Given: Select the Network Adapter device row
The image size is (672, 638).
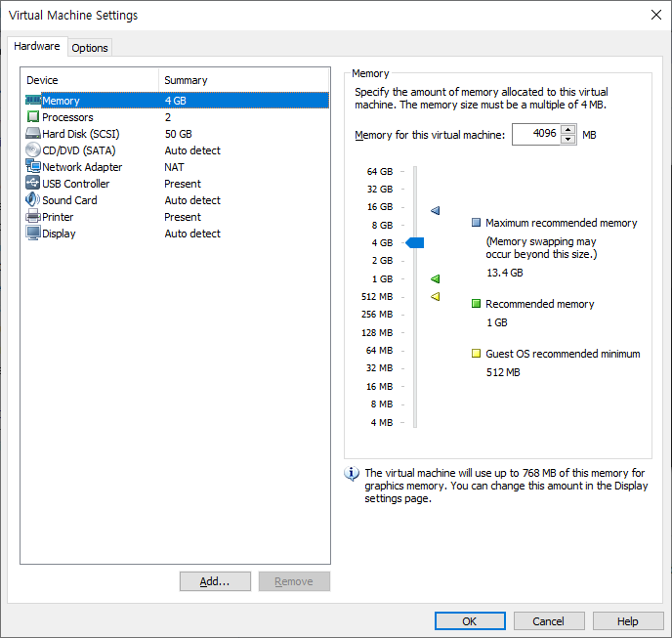Looking at the screenshot, I should [177, 167].
